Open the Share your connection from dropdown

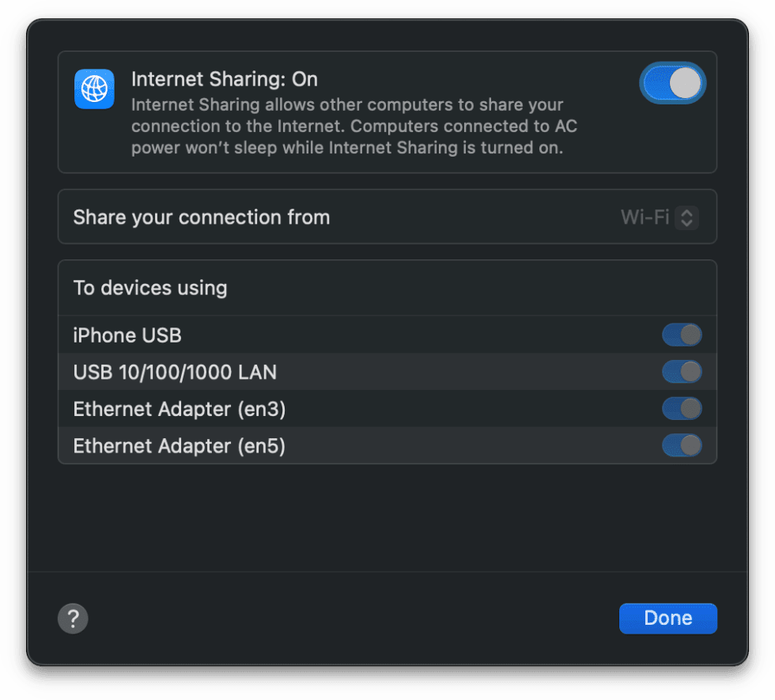click(x=660, y=217)
